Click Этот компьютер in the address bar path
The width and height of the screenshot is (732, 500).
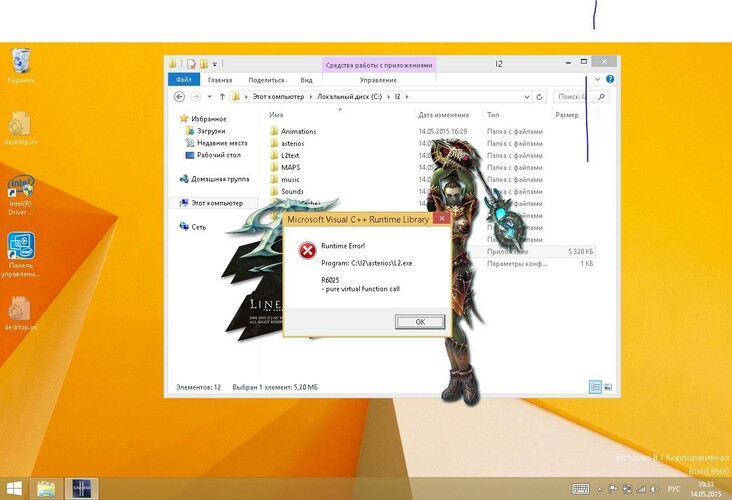[x=278, y=97]
